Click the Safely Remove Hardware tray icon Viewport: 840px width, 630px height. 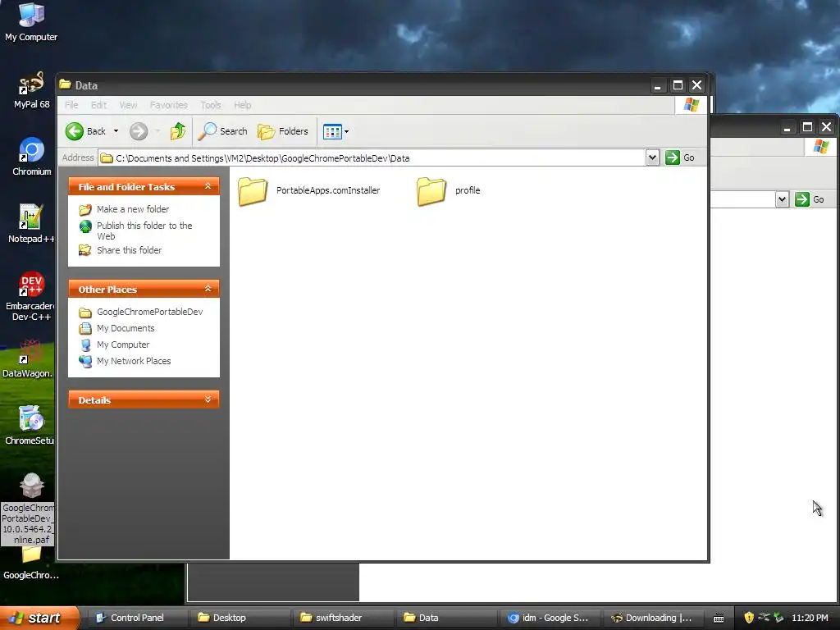tap(778, 618)
